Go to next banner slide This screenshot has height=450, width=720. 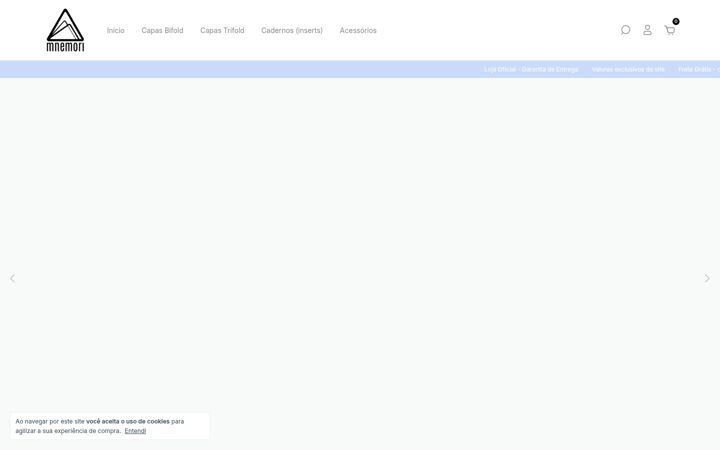[707, 278]
